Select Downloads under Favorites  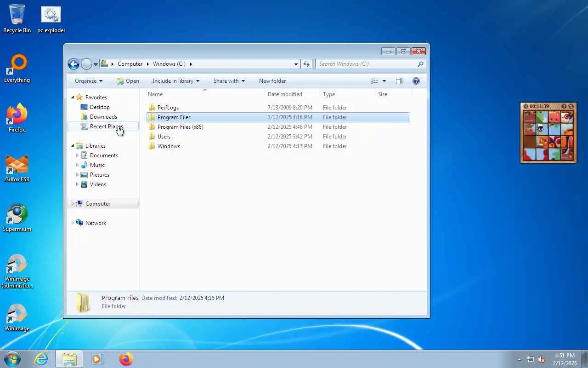pos(103,117)
